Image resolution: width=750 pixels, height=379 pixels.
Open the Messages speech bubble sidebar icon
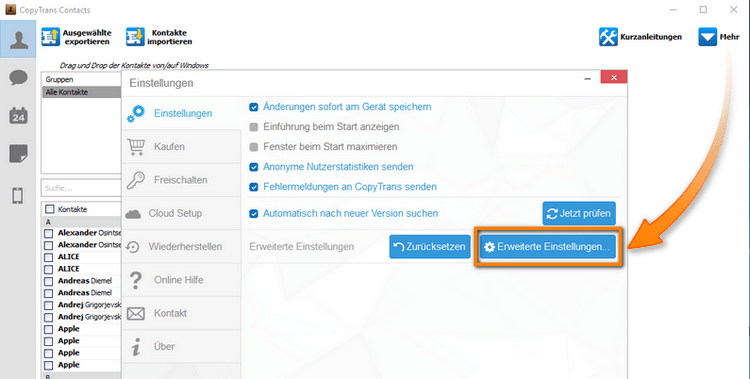[x=18, y=78]
